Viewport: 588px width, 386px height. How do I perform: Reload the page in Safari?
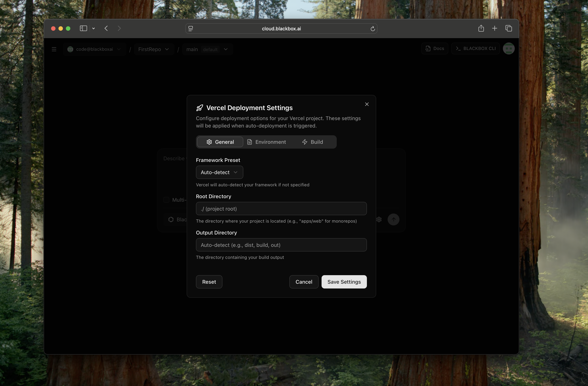373,29
